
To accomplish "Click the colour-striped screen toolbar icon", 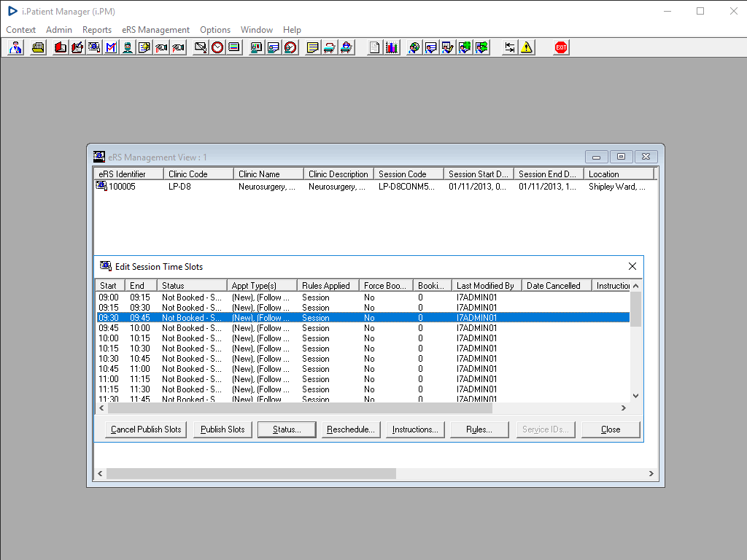I will click(234, 47).
